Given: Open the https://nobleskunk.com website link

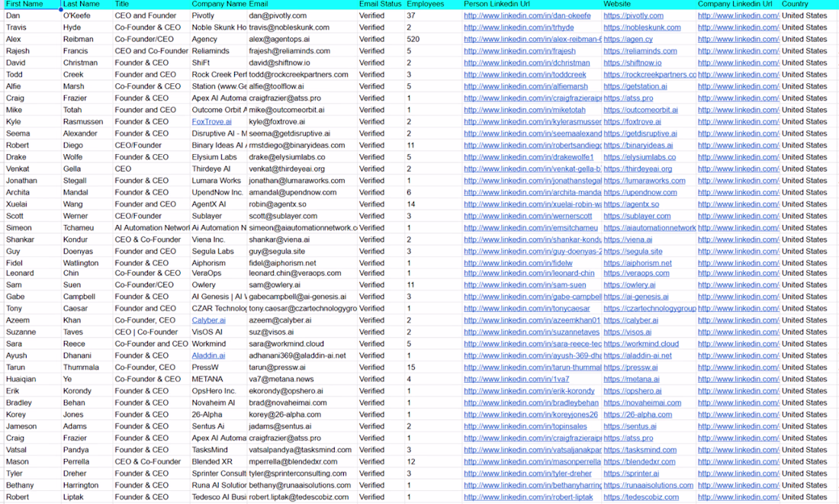Looking at the screenshot, I should coord(642,27).
